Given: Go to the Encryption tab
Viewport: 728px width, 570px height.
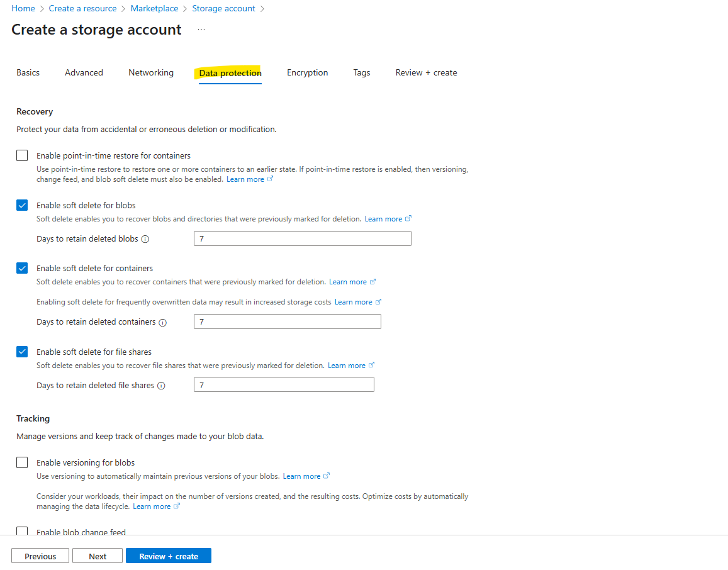Looking at the screenshot, I should 307,73.
